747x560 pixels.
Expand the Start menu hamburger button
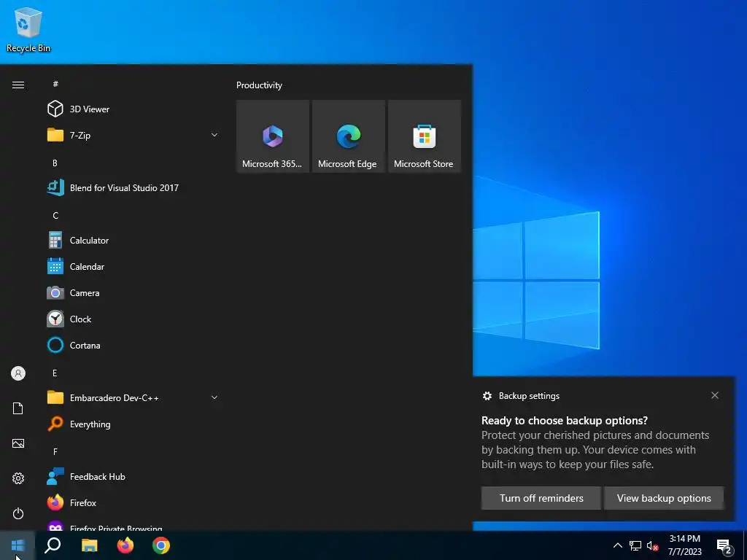pos(18,85)
